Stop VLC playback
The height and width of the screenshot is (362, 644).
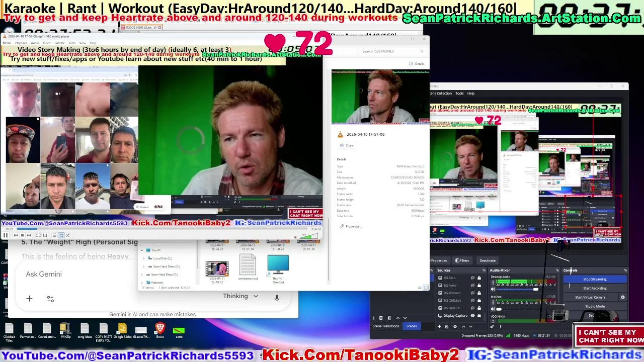click(x=22, y=235)
